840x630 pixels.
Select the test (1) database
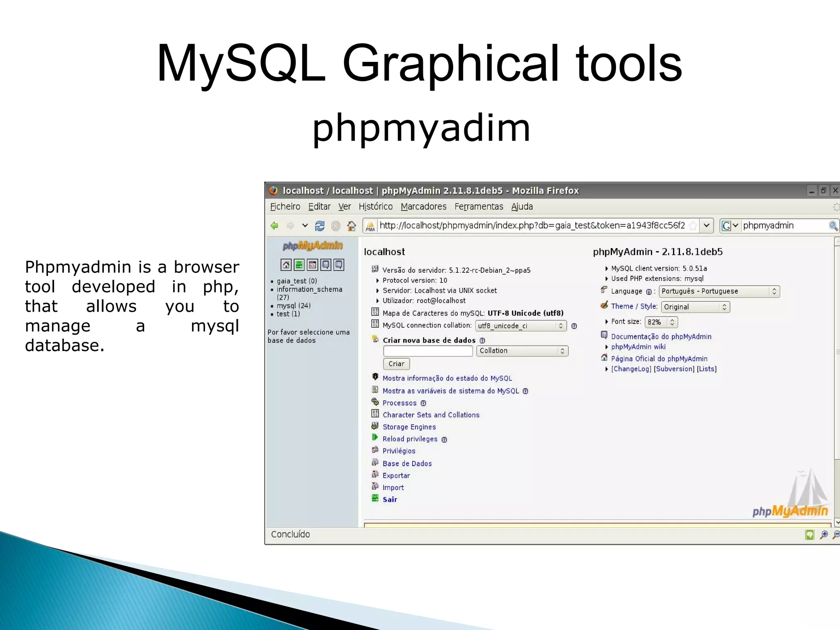point(288,314)
